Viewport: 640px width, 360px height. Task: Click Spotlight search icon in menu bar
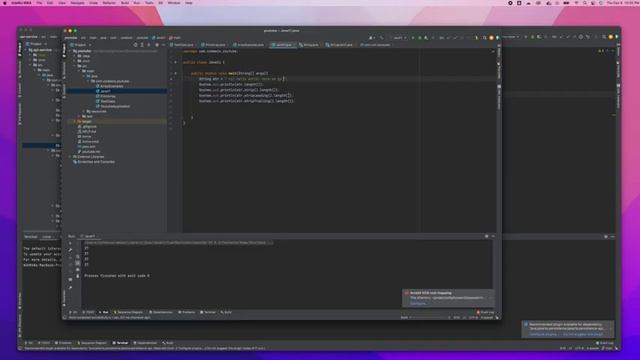584,3
